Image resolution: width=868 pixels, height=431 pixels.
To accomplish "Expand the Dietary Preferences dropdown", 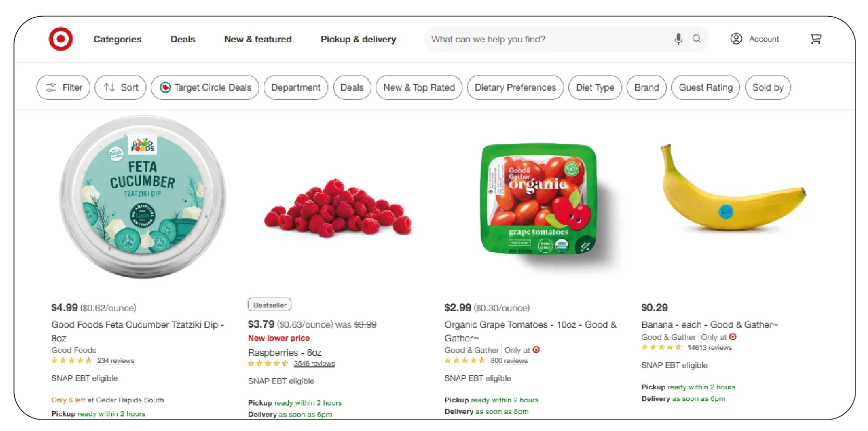I will click(x=516, y=88).
